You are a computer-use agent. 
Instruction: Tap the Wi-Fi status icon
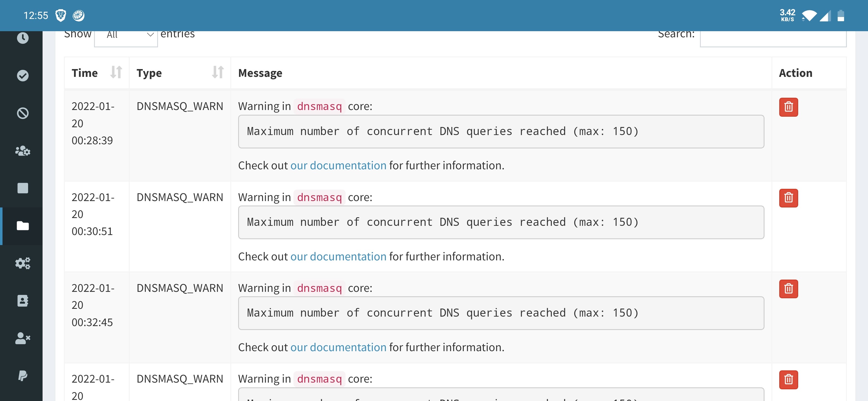(x=809, y=16)
